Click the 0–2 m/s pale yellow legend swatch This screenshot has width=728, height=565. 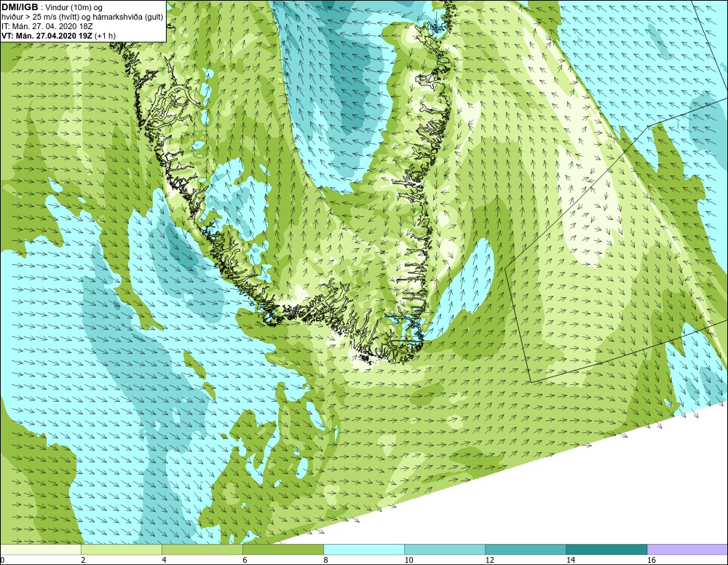(x=41, y=550)
